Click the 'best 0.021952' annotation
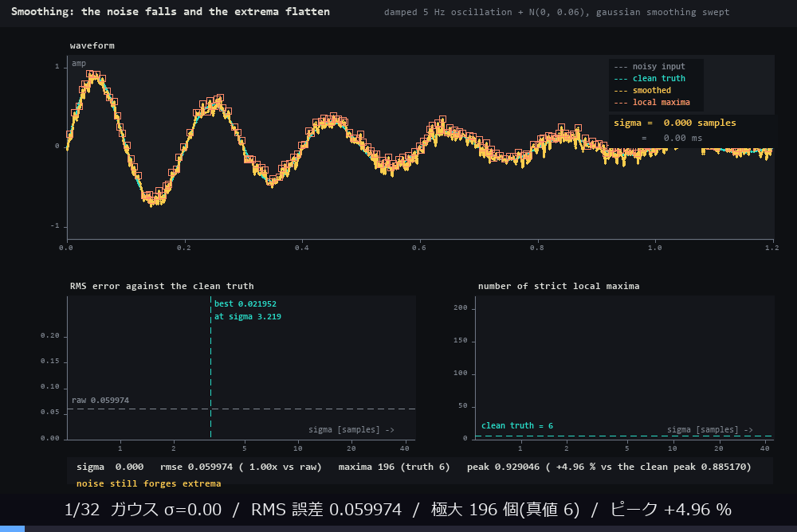 pyautogui.click(x=245, y=304)
